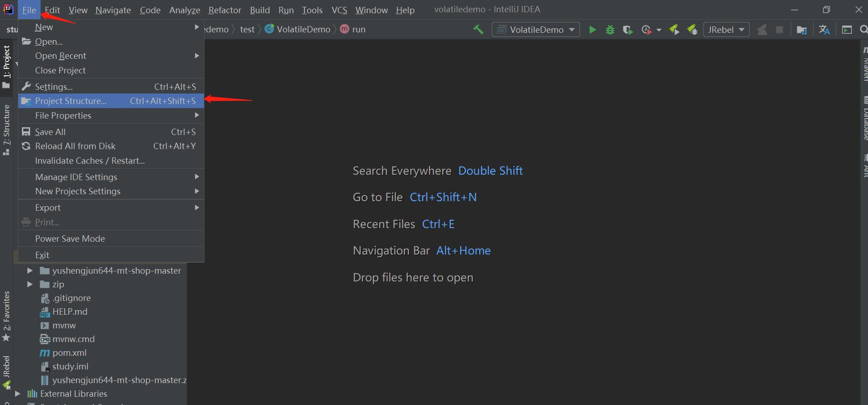Screen dimensions: 868x405
Task: Open the VCS menu
Action: 339,10
